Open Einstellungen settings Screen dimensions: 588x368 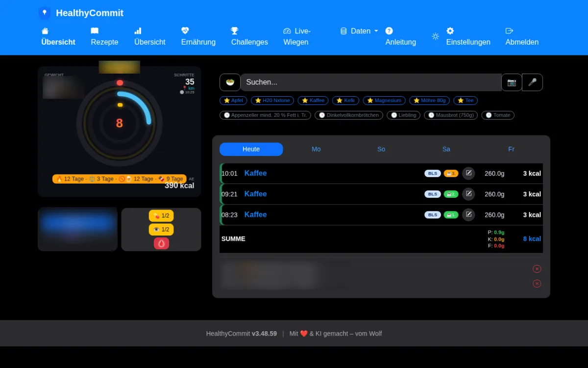[x=468, y=36]
